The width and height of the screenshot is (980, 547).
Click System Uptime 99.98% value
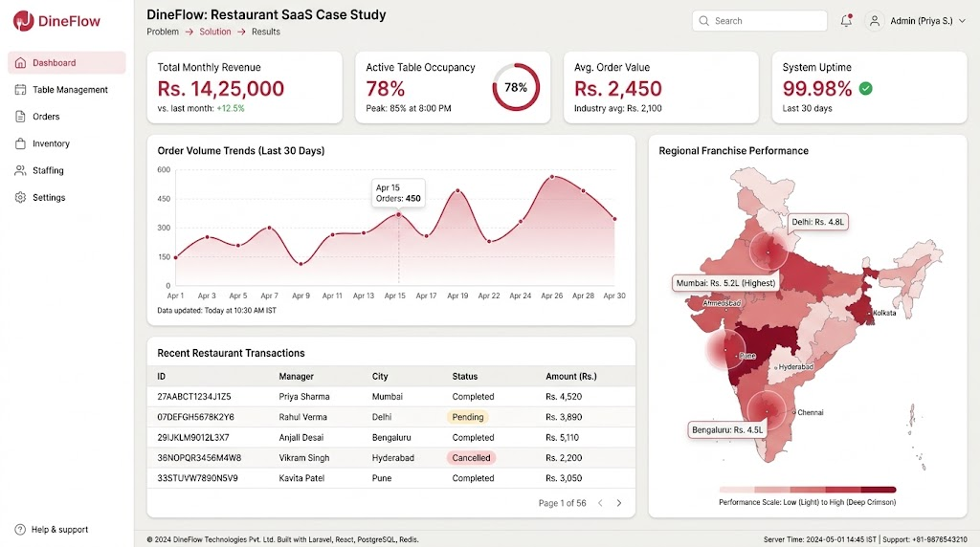tap(817, 89)
